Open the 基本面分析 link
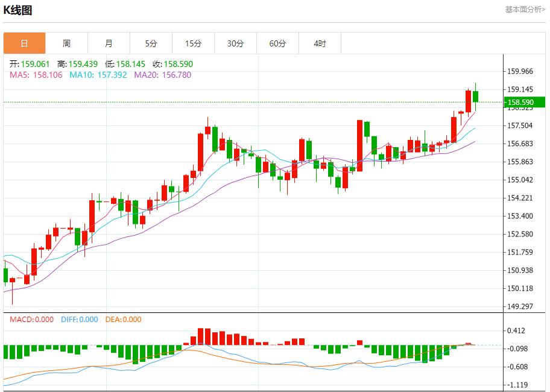 525,10
